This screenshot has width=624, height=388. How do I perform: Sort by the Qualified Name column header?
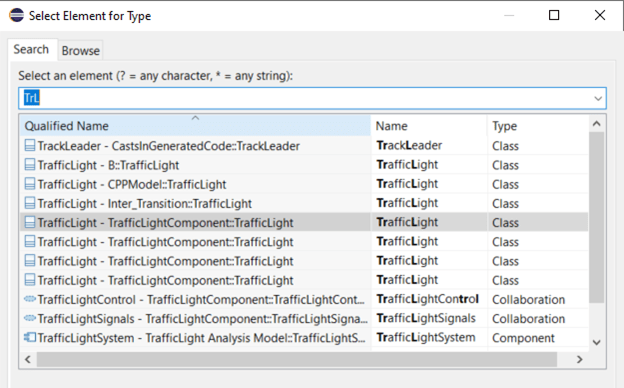point(195,126)
